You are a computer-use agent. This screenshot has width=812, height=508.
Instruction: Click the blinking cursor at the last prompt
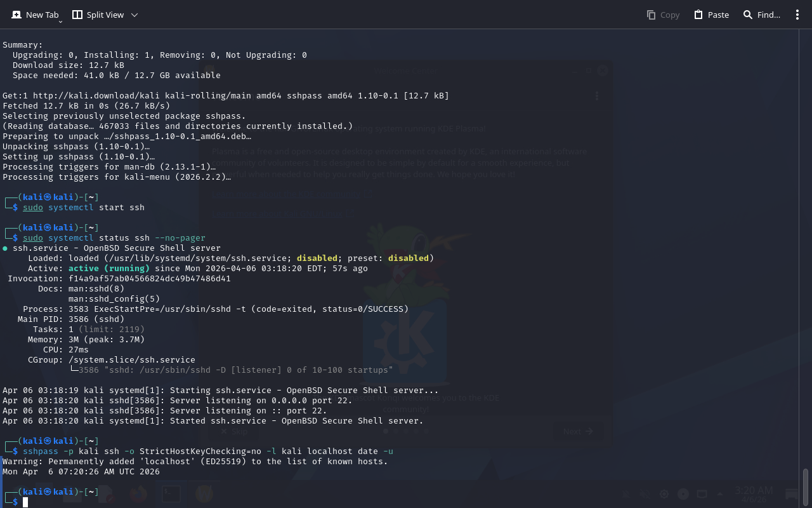point(25,502)
